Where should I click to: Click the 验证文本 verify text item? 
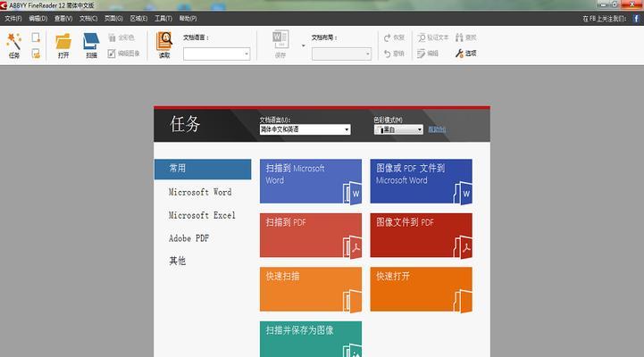(433, 37)
